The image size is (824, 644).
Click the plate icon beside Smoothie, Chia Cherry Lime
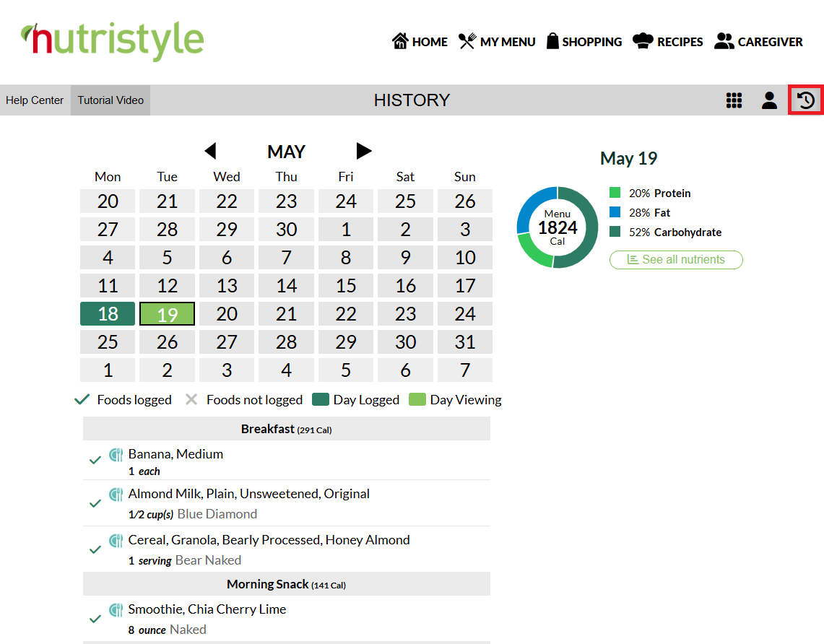tap(116, 610)
